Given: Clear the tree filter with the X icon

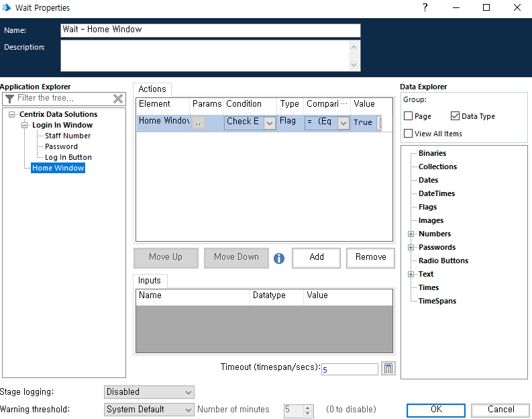Looking at the screenshot, I should [x=117, y=99].
